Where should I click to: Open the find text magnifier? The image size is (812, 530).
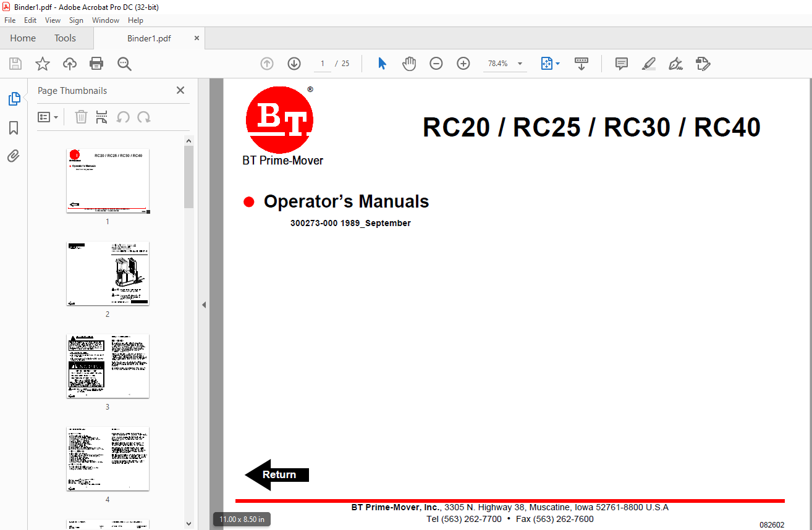click(124, 64)
